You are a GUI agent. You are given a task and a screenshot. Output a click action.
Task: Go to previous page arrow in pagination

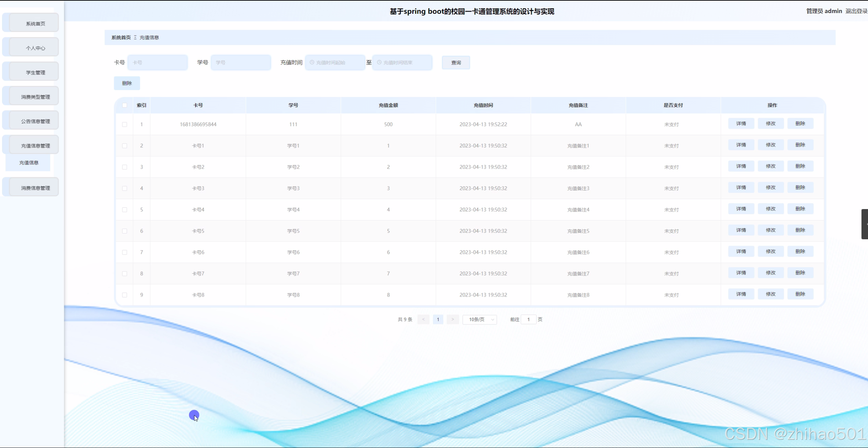tap(423, 320)
